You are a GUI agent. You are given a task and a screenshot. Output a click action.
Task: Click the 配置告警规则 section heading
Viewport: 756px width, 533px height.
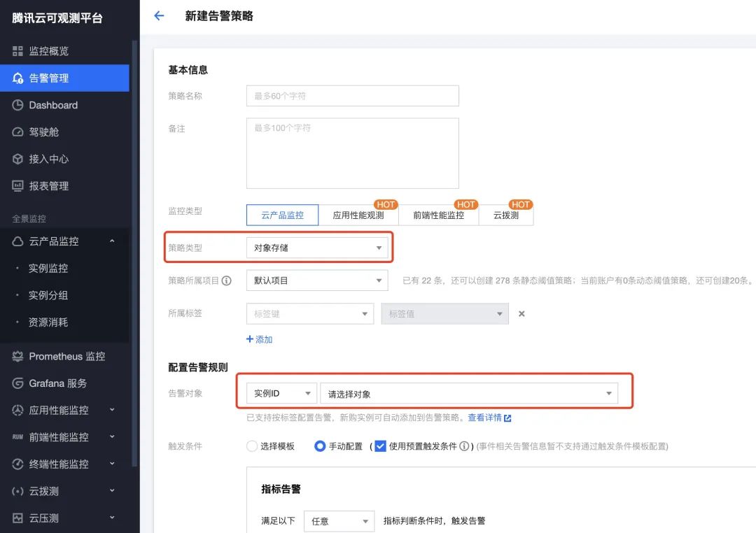point(197,367)
